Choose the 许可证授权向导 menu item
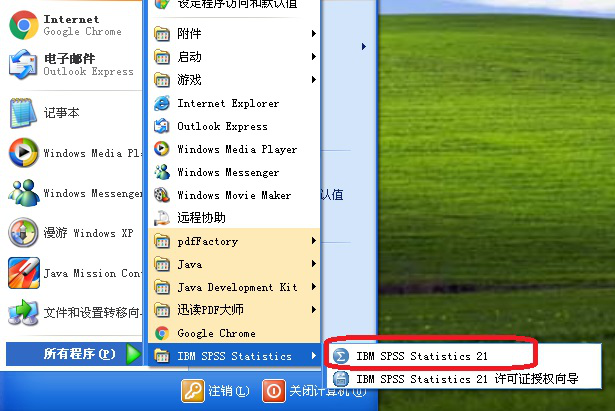This screenshot has width=615, height=411. point(463,378)
